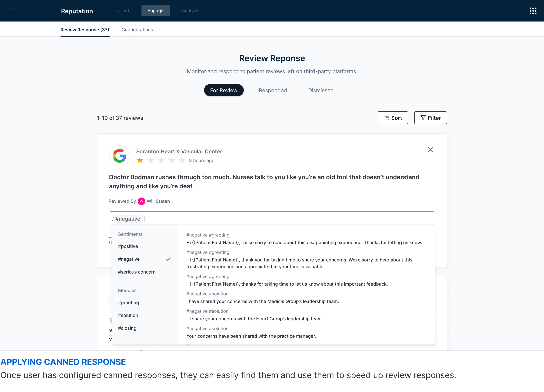Viewport: 544px width, 392px height.
Task: Click Will Staten's avatar icon
Action: coord(141,201)
